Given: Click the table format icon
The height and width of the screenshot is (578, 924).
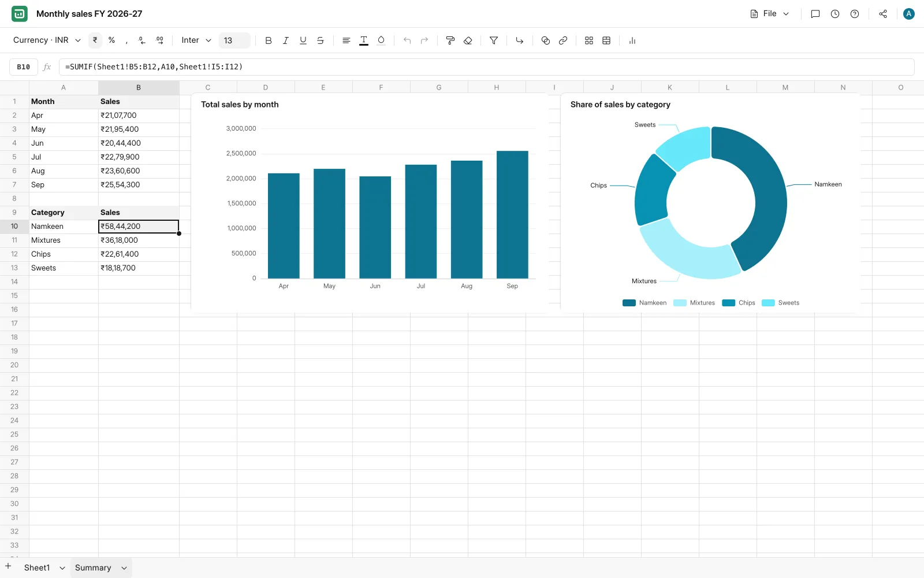Looking at the screenshot, I should [x=606, y=40].
